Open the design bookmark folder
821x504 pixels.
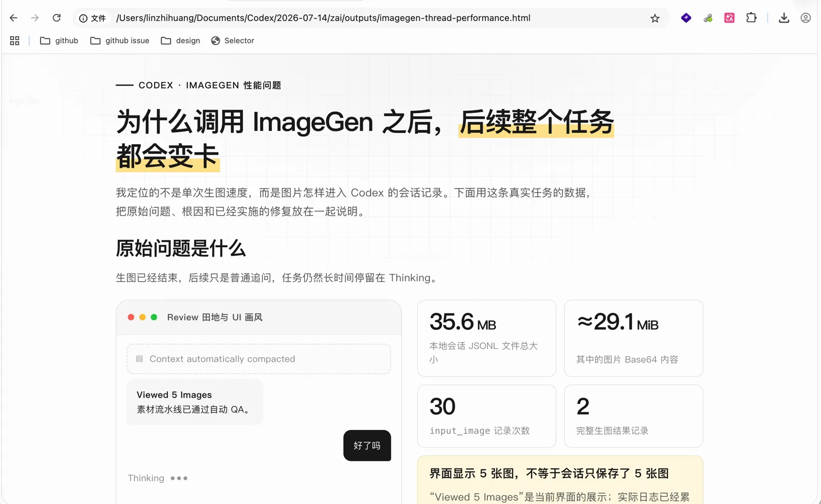click(x=180, y=41)
